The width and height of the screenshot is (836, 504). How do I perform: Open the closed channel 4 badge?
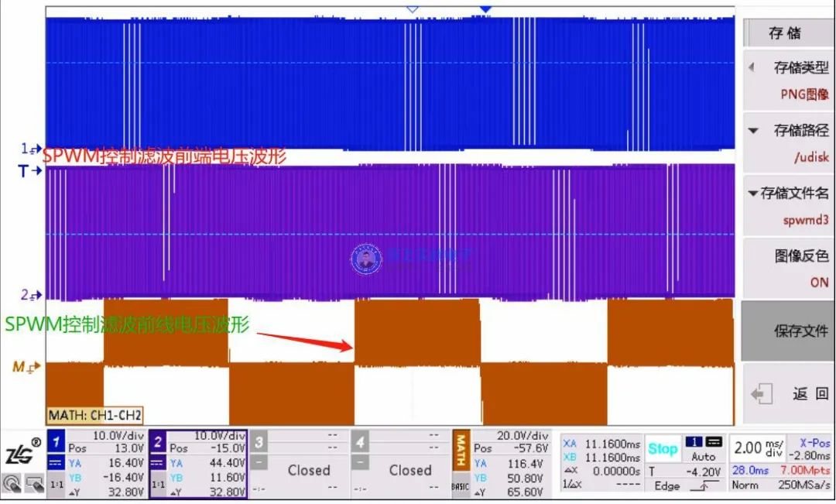(361, 441)
